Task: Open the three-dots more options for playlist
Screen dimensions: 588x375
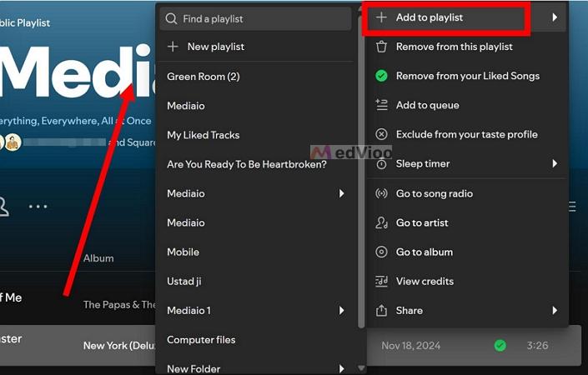Action: [38, 207]
